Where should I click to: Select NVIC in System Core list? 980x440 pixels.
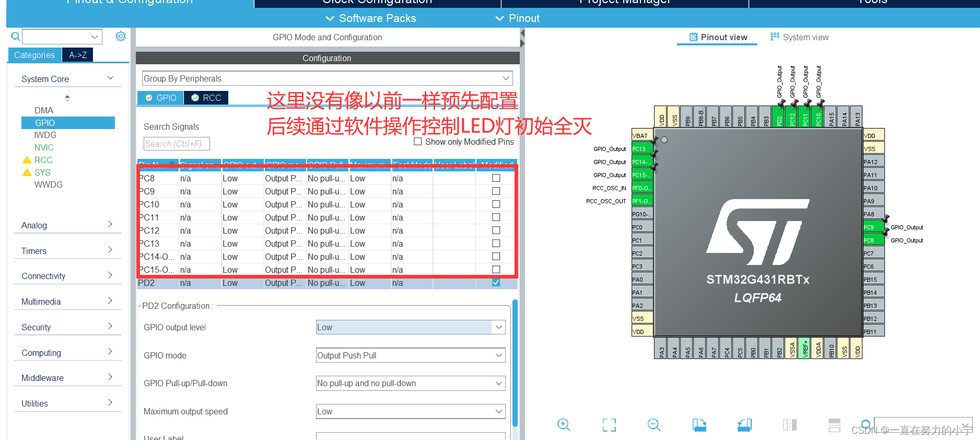tap(44, 147)
